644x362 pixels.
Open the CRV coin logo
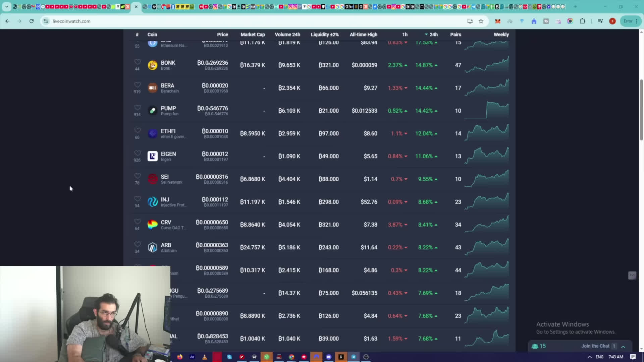[153, 225]
